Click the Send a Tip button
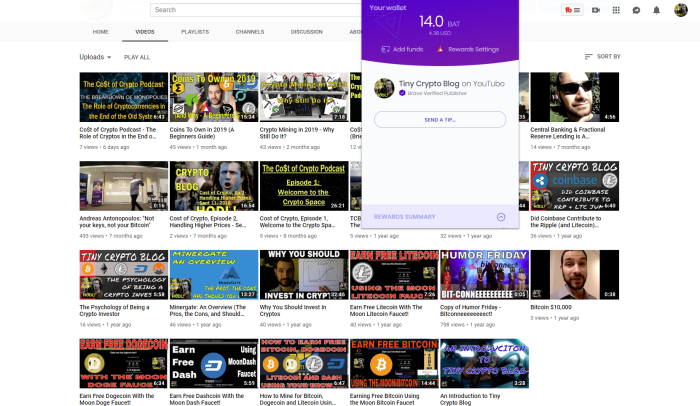The image size is (700, 406). click(x=440, y=120)
